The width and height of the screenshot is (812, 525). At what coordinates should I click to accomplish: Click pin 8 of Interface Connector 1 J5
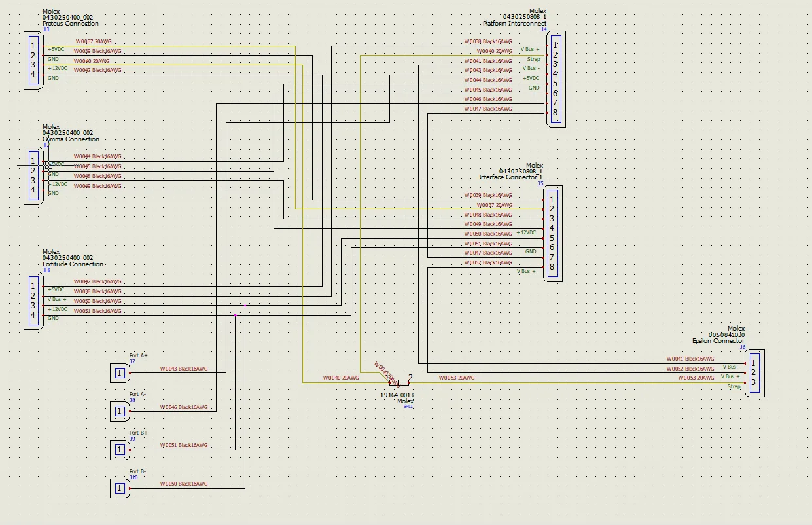coord(552,267)
